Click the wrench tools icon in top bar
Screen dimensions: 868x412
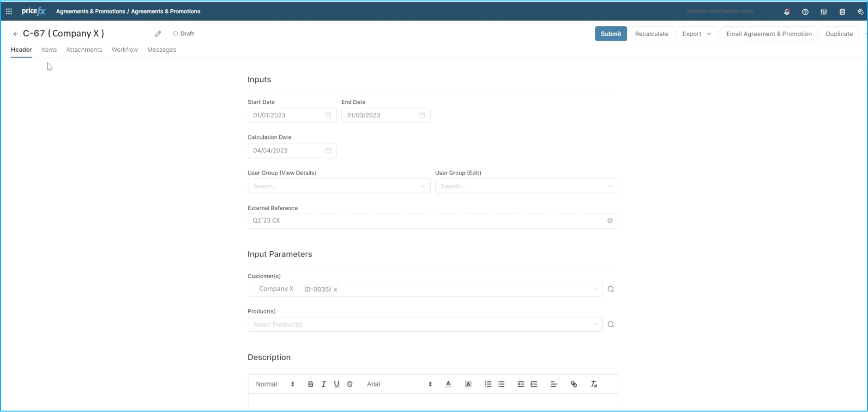[861, 12]
